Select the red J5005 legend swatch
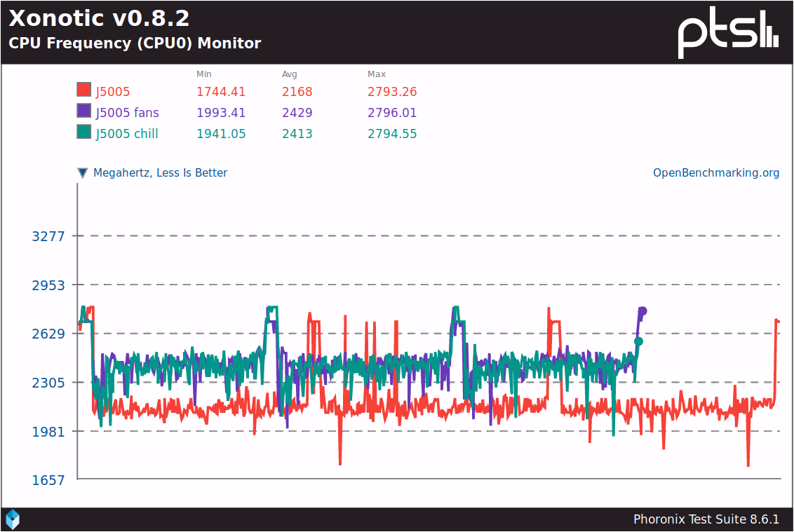This screenshot has width=794, height=532. tap(83, 90)
